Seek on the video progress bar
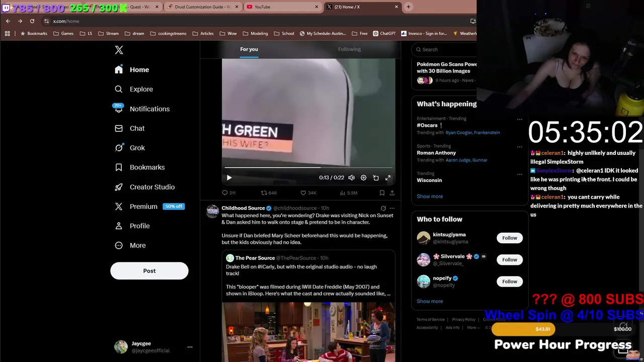 (x=308, y=167)
